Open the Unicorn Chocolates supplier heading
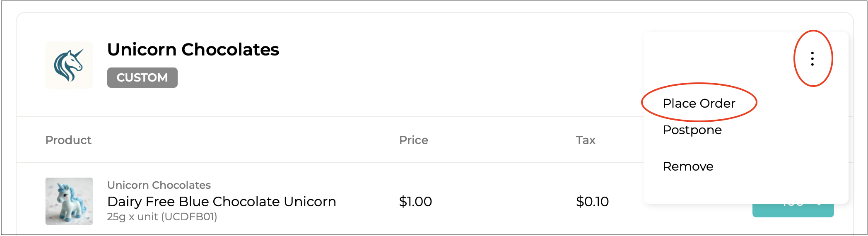 coord(193,50)
